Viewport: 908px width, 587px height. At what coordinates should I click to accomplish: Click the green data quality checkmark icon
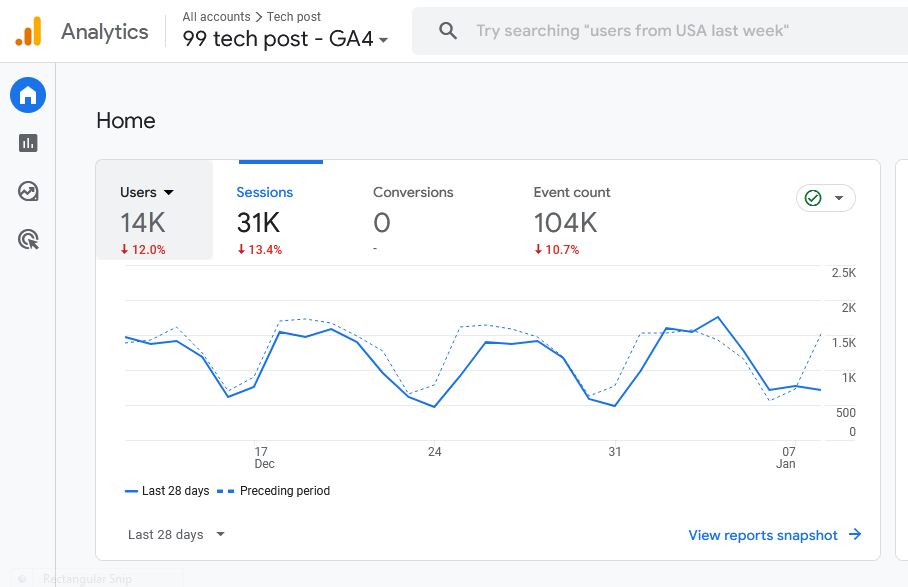[813, 198]
